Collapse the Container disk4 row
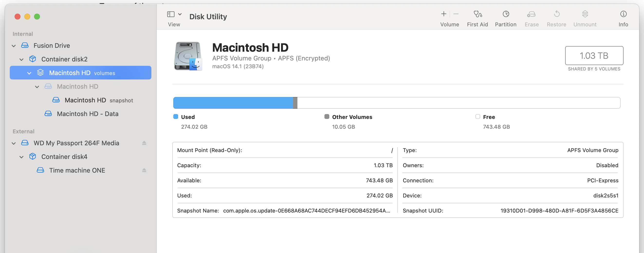 21,157
